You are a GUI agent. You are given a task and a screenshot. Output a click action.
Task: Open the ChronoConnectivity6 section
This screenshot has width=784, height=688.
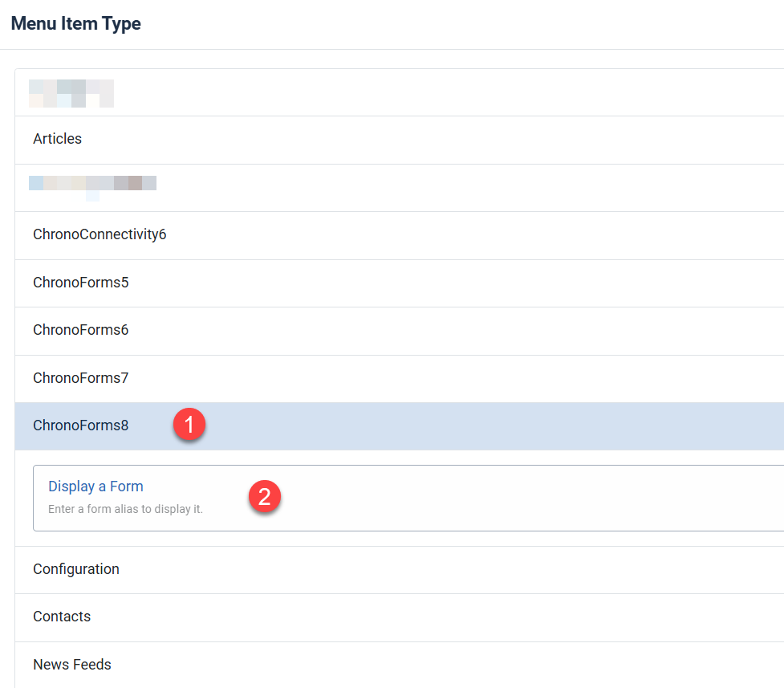(x=100, y=234)
